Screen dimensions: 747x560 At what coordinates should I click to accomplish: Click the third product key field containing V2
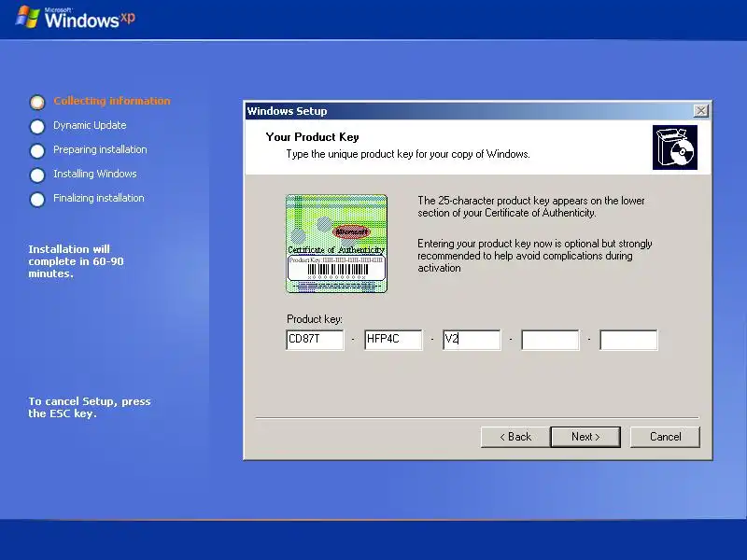(472, 340)
